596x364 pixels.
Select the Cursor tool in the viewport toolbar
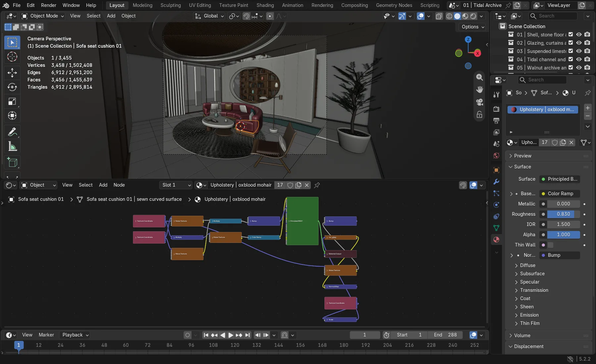tap(12, 57)
